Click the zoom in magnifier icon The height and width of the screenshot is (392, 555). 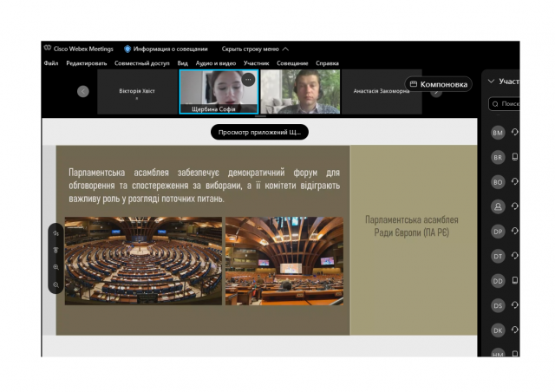pos(55,267)
